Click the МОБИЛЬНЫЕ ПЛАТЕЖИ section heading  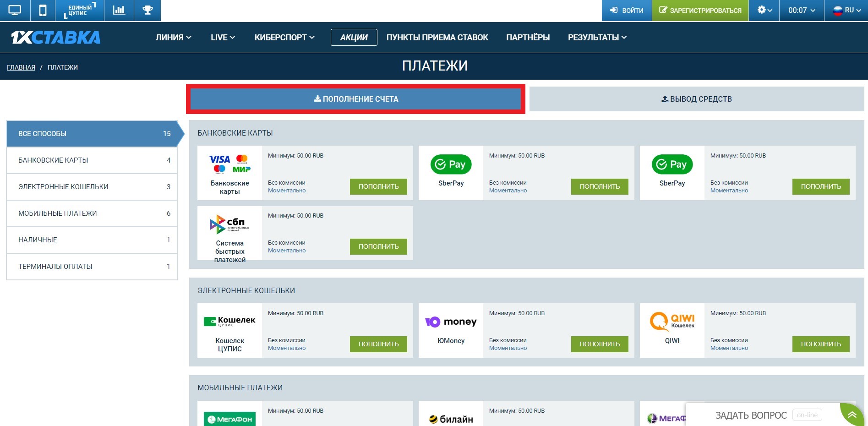tap(240, 388)
